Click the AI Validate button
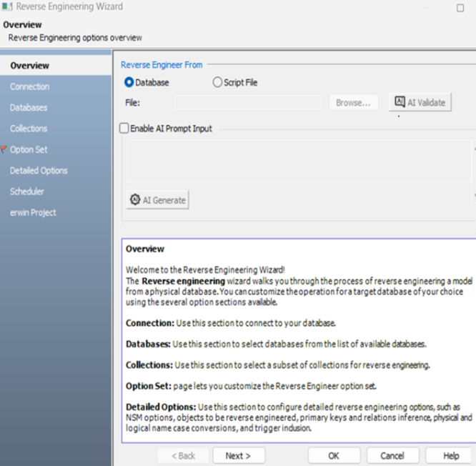 coord(420,102)
